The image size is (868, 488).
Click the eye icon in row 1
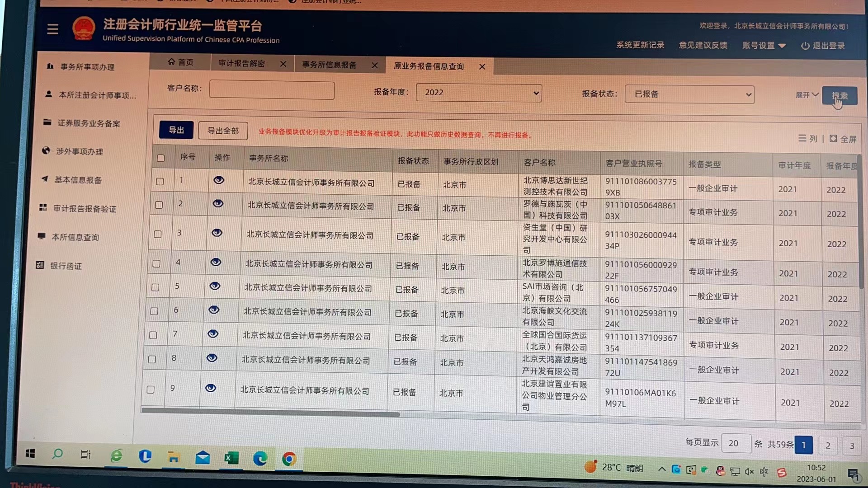(219, 180)
